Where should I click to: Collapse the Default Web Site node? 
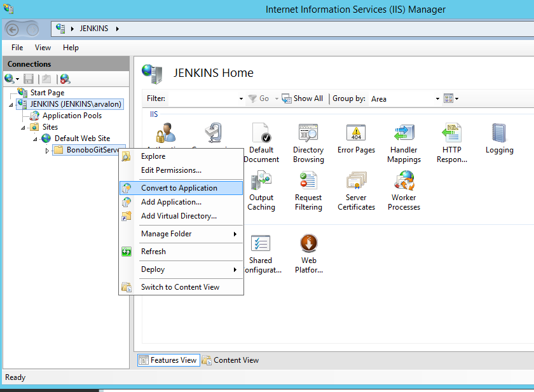coord(35,139)
